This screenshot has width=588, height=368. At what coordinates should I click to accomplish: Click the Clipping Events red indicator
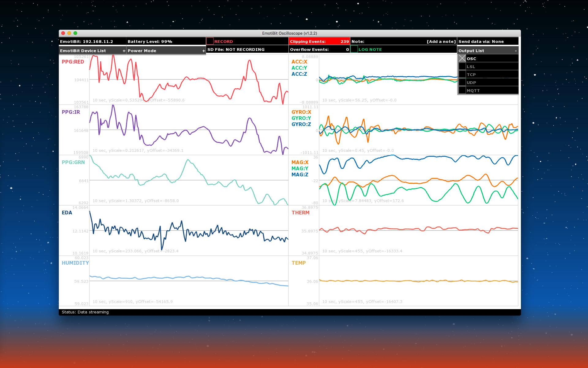pos(319,41)
